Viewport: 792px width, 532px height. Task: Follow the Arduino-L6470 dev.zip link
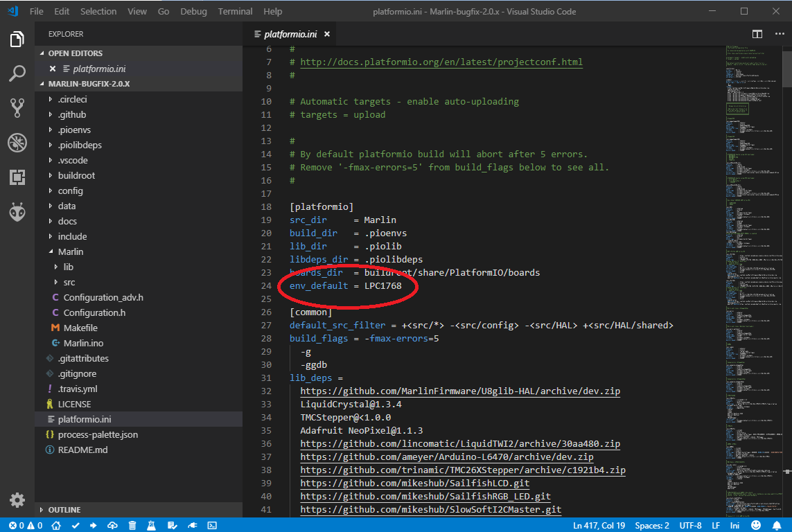[x=446, y=456]
